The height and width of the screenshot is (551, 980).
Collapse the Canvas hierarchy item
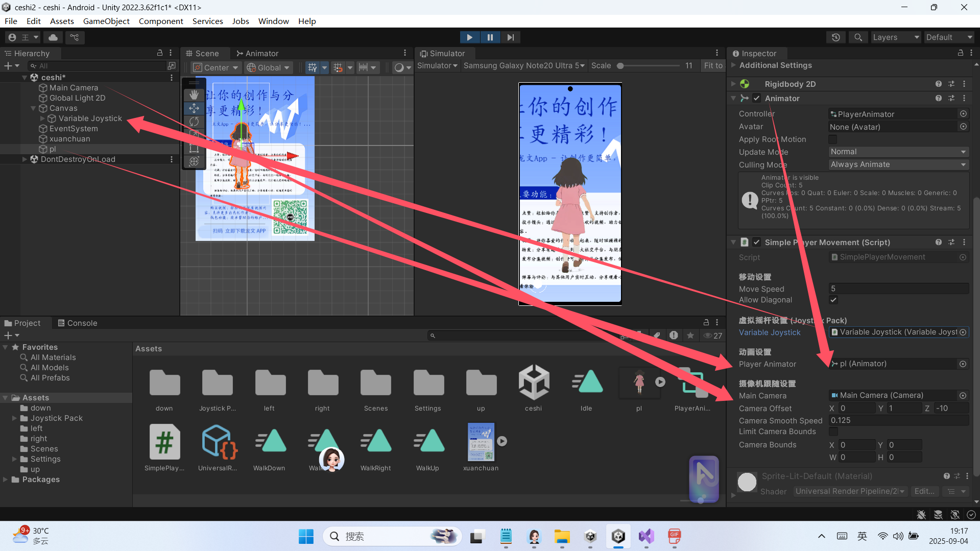pyautogui.click(x=33, y=108)
